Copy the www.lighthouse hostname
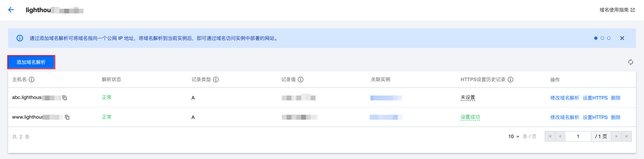The image size is (644, 159). [x=67, y=117]
